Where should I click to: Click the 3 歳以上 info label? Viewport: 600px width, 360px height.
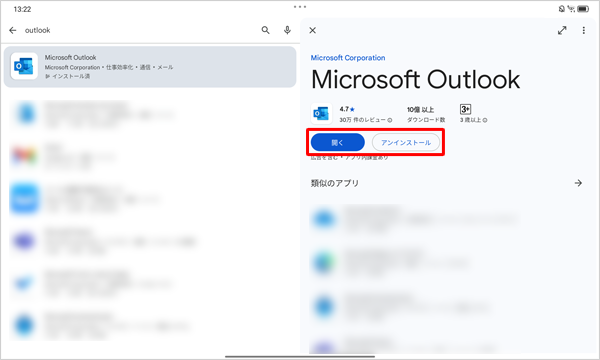[x=473, y=120]
